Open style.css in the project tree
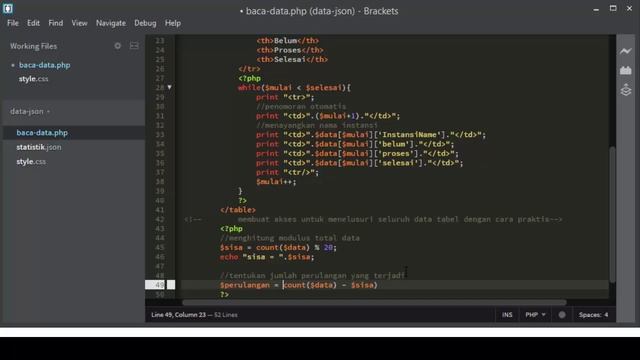 click(x=31, y=162)
